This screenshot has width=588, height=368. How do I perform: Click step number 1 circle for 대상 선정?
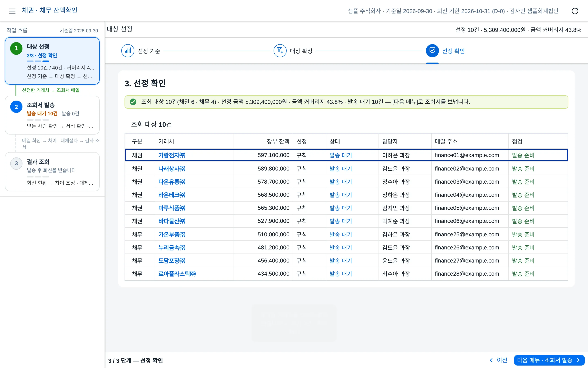pyautogui.click(x=16, y=48)
